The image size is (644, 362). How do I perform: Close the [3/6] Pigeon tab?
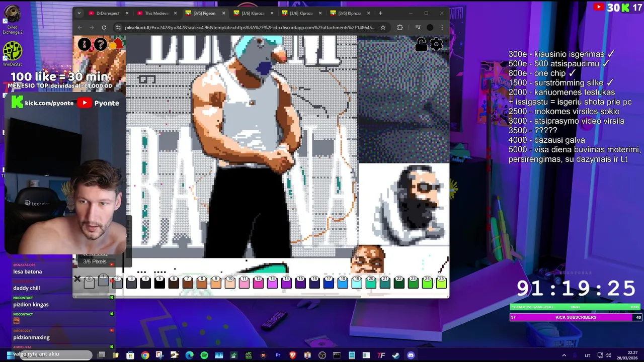[223, 13]
